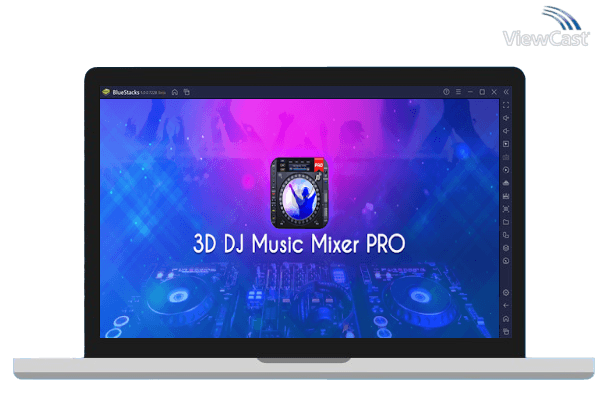Click the circular icon below the hexagon icon

pos(506,261)
